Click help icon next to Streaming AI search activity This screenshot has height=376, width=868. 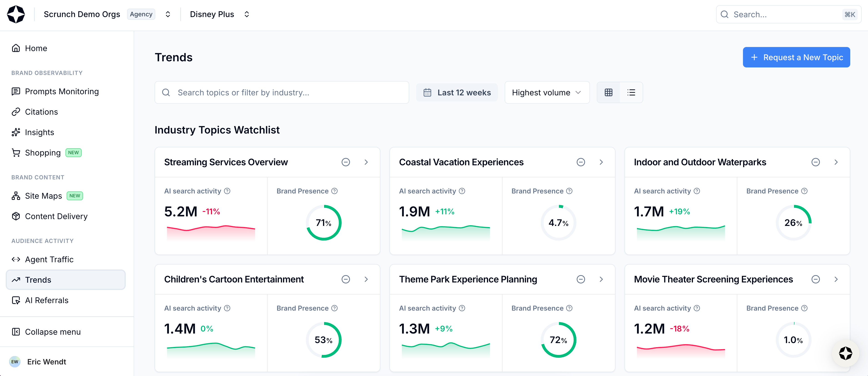pos(227,191)
